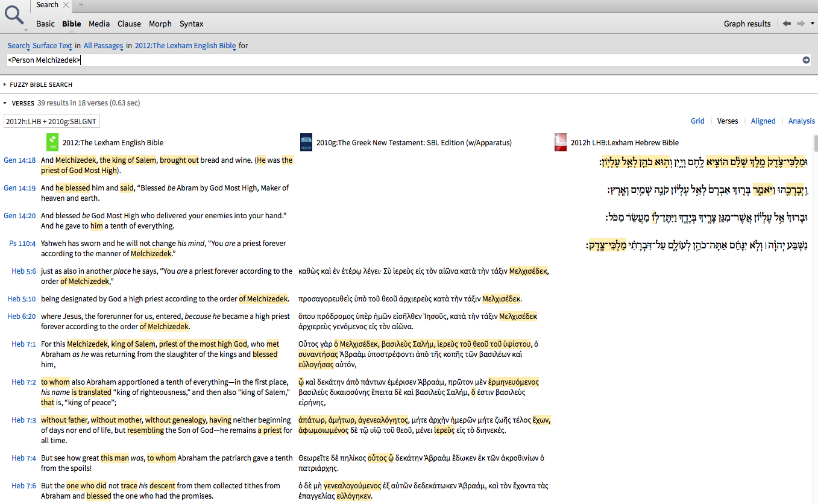
Task: Open the Heb 7:4 reference
Action: point(24,458)
